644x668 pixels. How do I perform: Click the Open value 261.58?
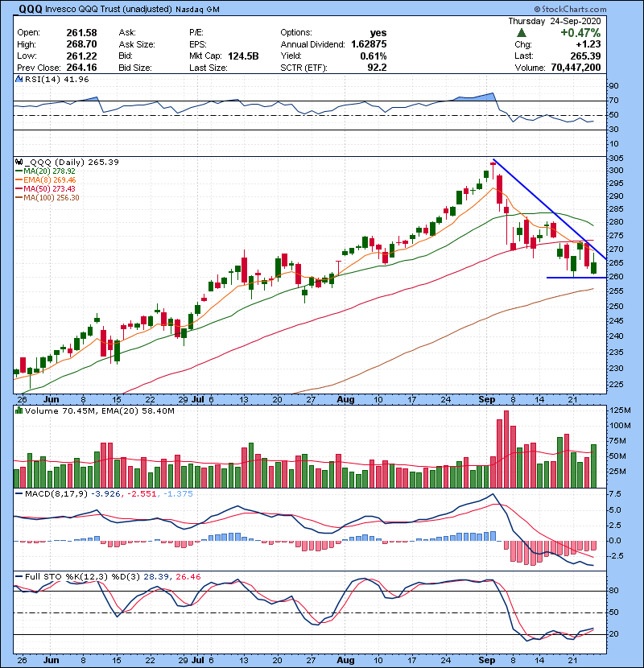click(x=81, y=33)
